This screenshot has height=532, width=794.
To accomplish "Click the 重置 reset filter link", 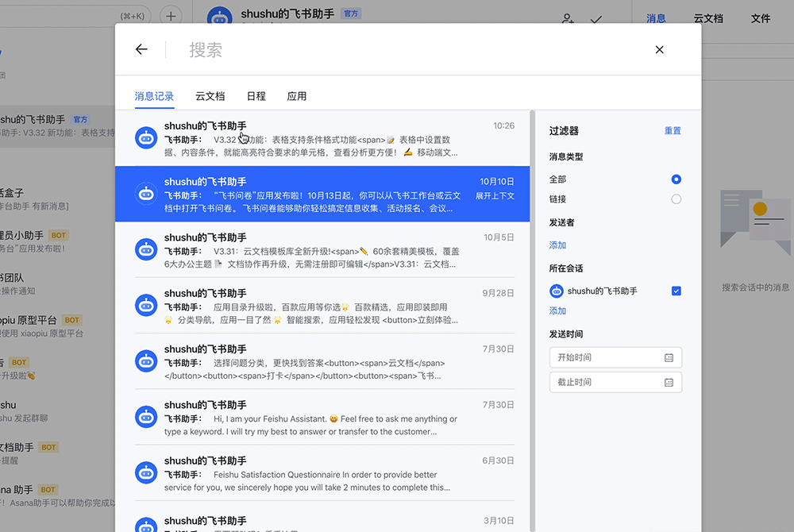I will (673, 130).
